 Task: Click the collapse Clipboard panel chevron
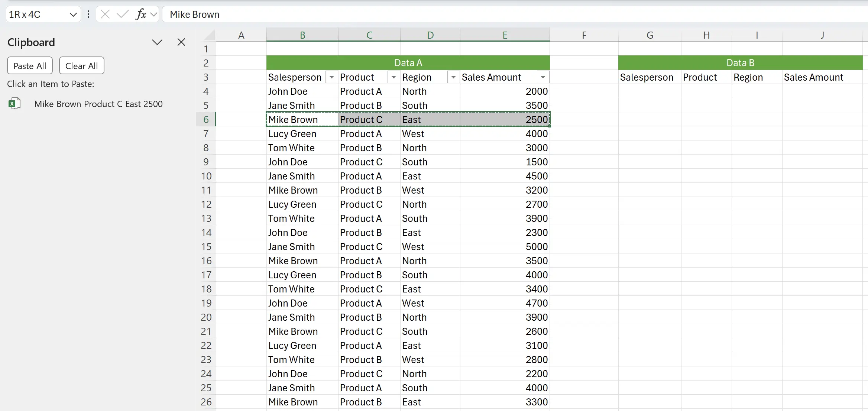pos(157,42)
